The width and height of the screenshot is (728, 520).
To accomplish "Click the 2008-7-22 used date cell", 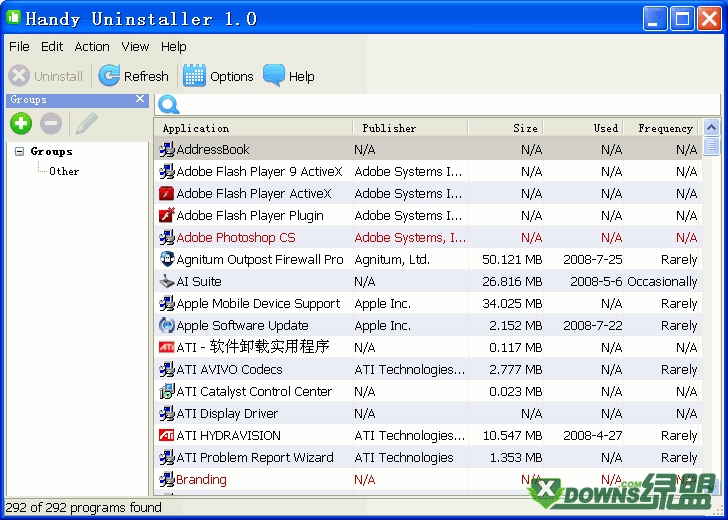I will [592, 325].
